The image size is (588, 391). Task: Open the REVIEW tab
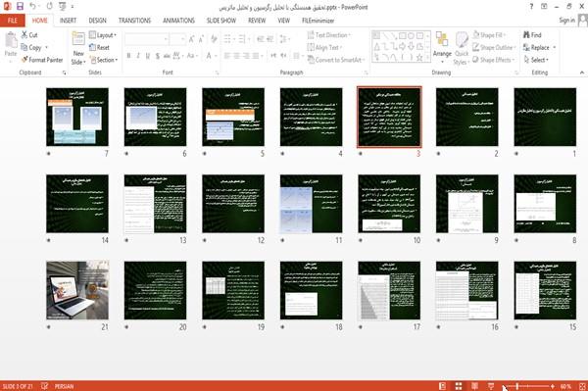coord(257,21)
